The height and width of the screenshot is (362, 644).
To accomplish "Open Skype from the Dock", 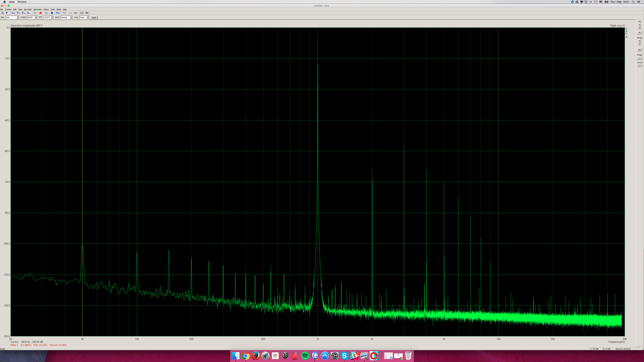I will pyautogui.click(x=345, y=355).
